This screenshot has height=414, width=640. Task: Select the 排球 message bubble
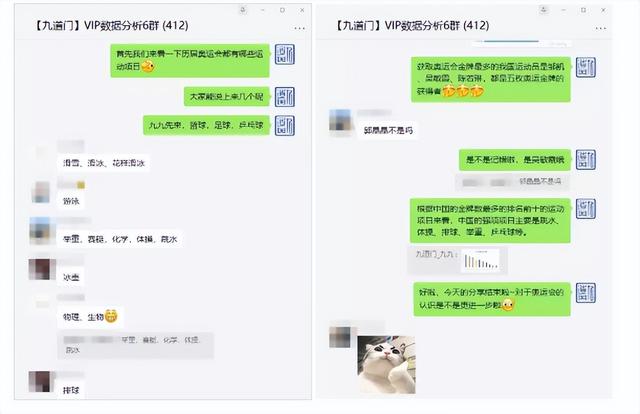point(71,390)
